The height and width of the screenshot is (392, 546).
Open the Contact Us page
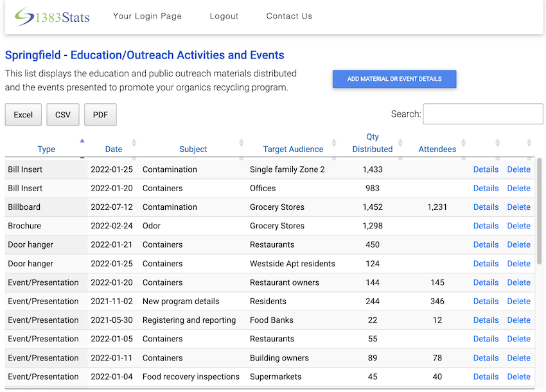click(289, 16)
